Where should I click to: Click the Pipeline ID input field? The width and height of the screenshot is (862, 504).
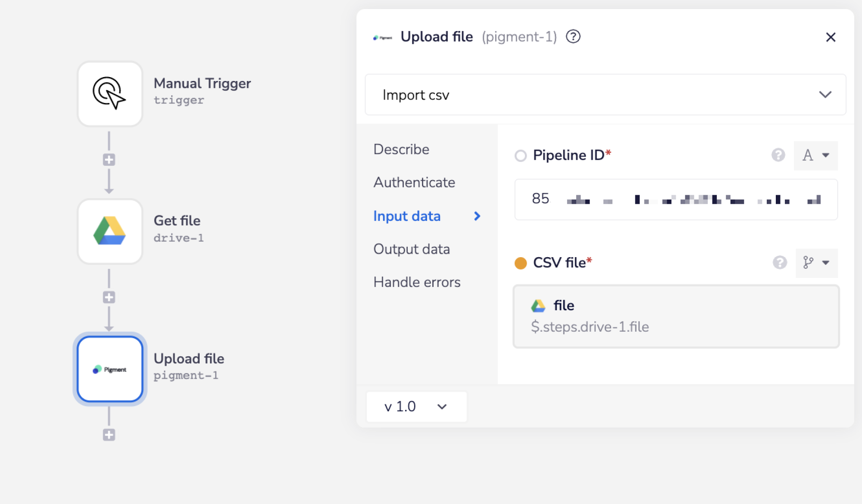676,199
